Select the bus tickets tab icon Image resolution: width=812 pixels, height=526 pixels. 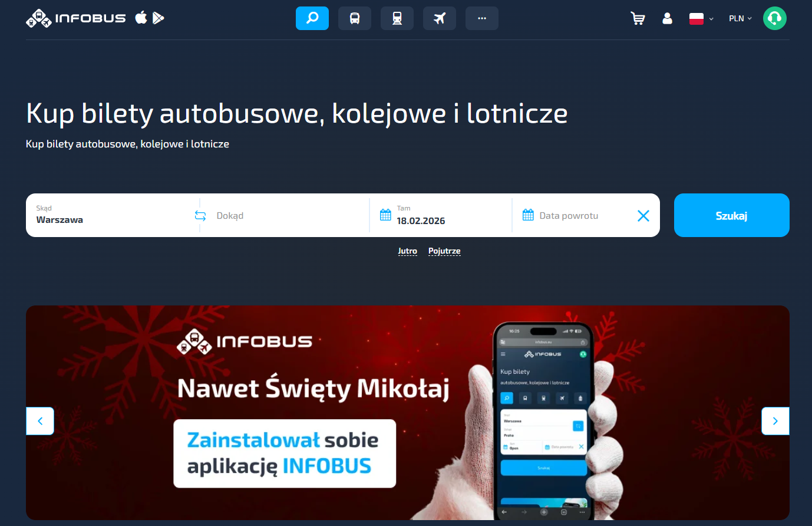pyautogui.click(x=355, y=18)
